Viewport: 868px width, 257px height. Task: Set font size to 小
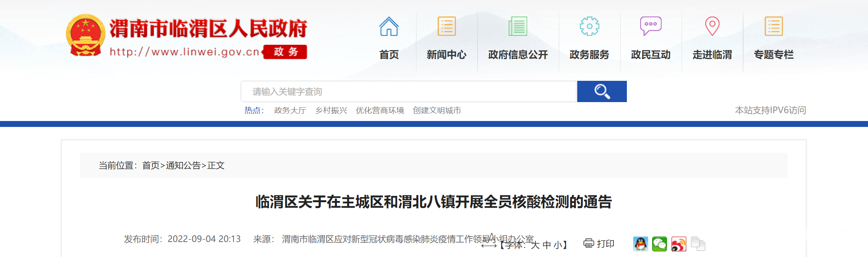pyautogui.click(x=558, y=245)
